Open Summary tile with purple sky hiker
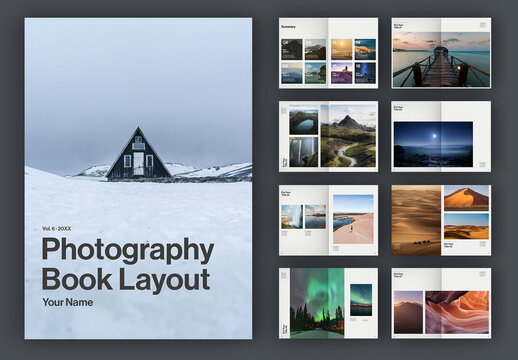Screen dimensions: 518x360 341,73
